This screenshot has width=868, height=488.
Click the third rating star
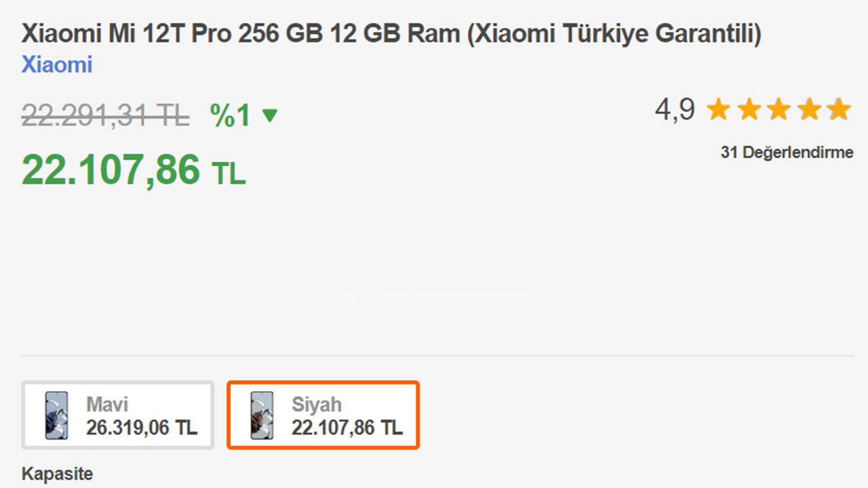tap(779, 109)
